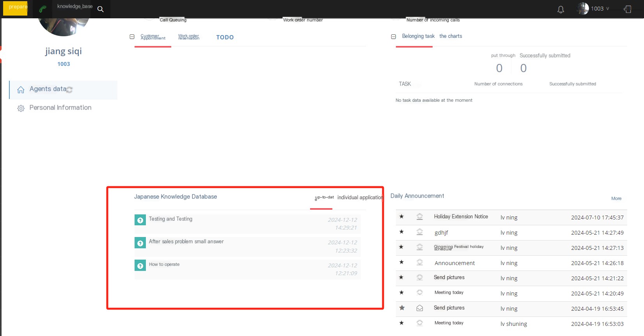The height and width of the screenshot is (336, 644).
Task: Open the Testing and Testing article
Action: pos(170,219)
